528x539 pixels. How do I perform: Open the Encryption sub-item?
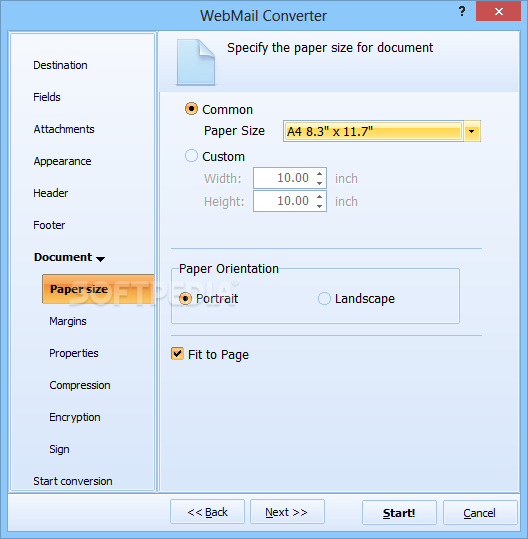(x=75, y=417)
